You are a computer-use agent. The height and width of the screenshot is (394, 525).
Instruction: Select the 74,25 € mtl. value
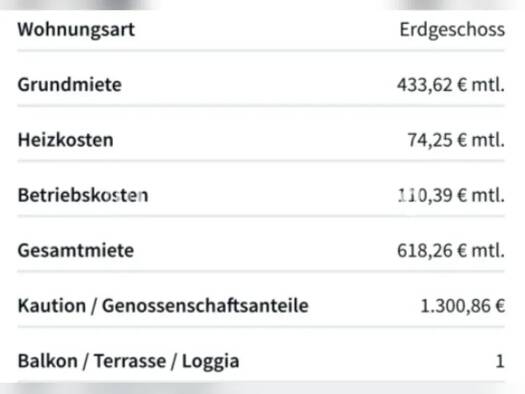(x=456, y=140)
